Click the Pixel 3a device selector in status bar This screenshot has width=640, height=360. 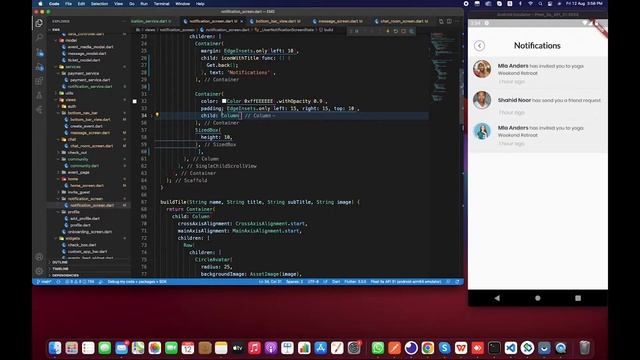pos(406,282)
